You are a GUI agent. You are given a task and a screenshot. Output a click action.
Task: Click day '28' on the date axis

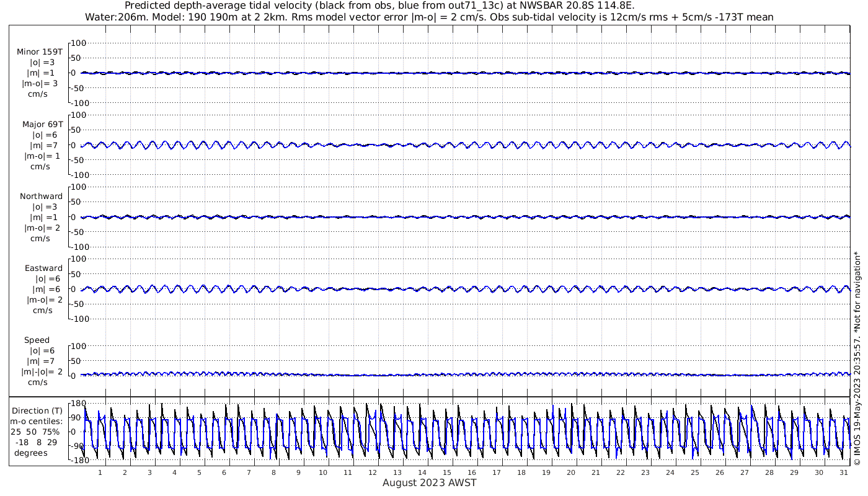(769, 472)
